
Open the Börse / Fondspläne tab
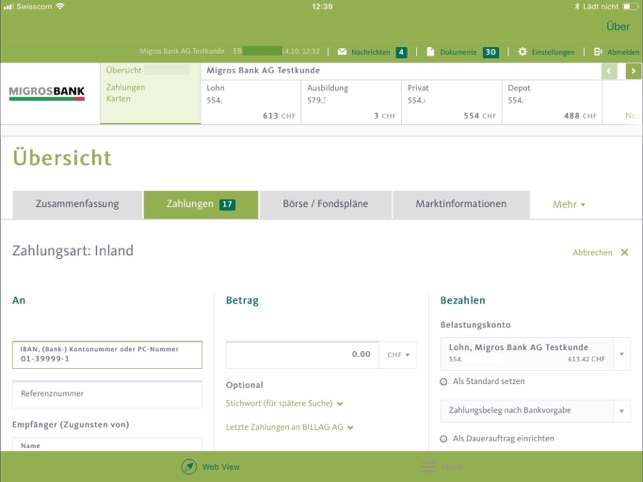click(x=325, y=204)
